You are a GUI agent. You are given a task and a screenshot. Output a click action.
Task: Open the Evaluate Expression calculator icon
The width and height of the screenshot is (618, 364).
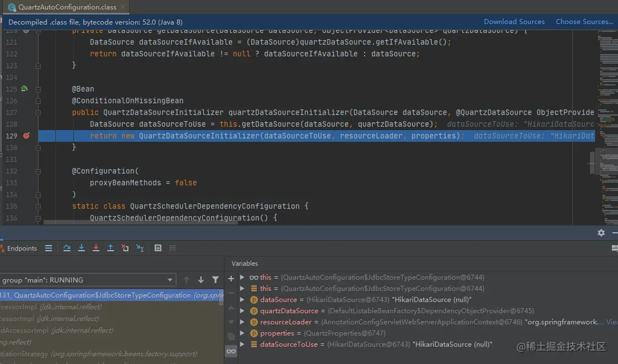click(157, 248)
